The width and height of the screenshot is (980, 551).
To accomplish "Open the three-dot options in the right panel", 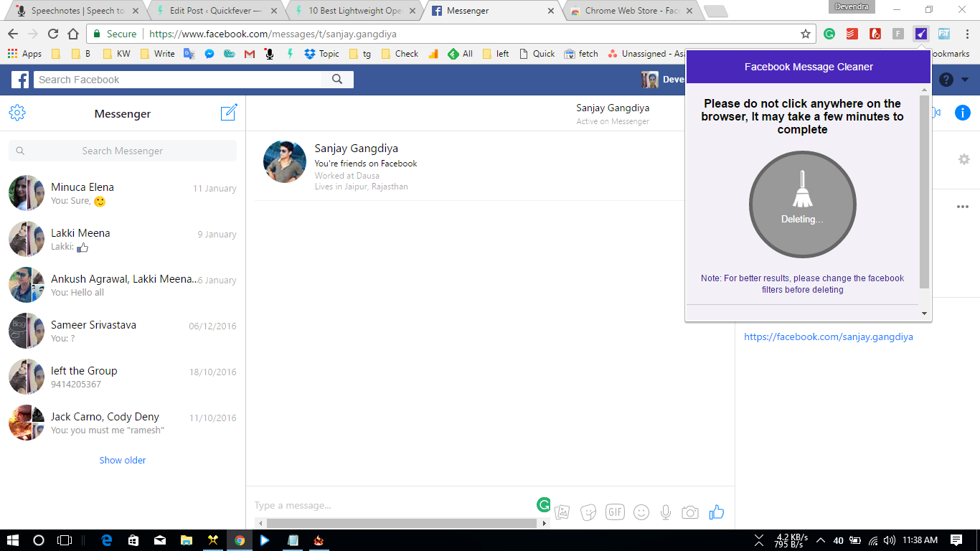I will tap(963, 207).
